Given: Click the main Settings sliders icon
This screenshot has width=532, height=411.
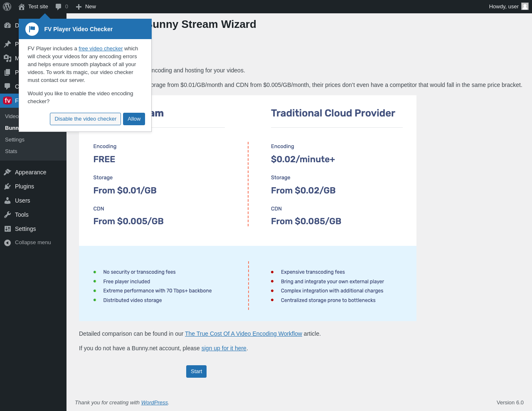Looking at the screenshot, I should [7, 229].
